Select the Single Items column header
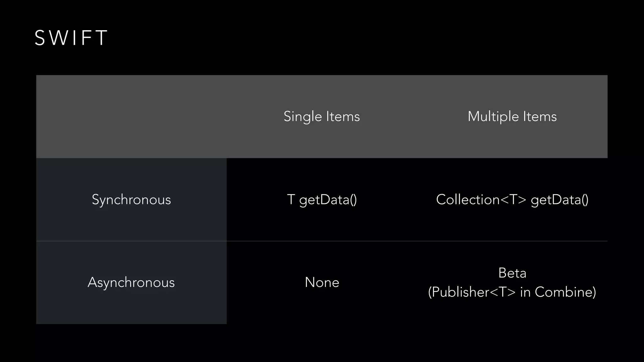Image resolution: width=644 pixels, height=362 pixels. click(x=322, y=117)
